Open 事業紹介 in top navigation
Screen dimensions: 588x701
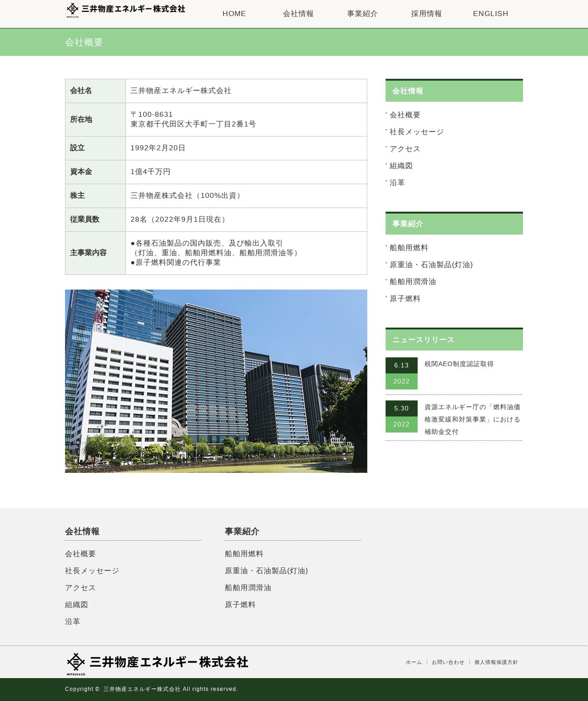(362, 14)
